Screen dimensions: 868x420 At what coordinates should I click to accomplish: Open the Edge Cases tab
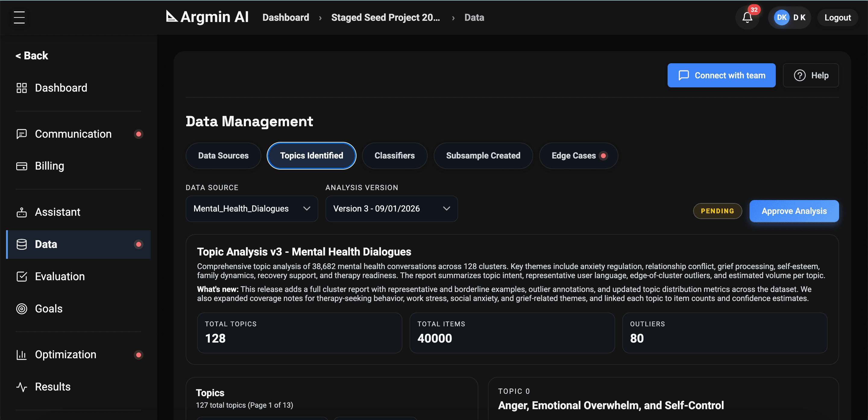coord(578,155)
